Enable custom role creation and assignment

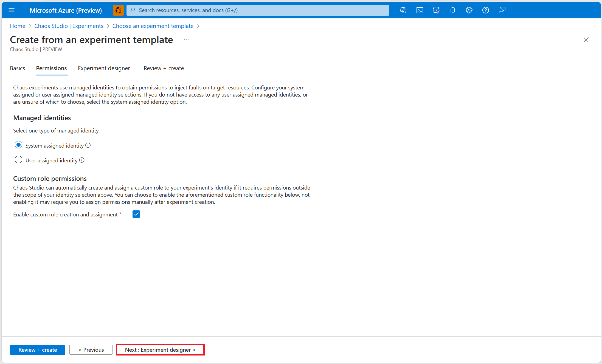(x=136, y=214)
